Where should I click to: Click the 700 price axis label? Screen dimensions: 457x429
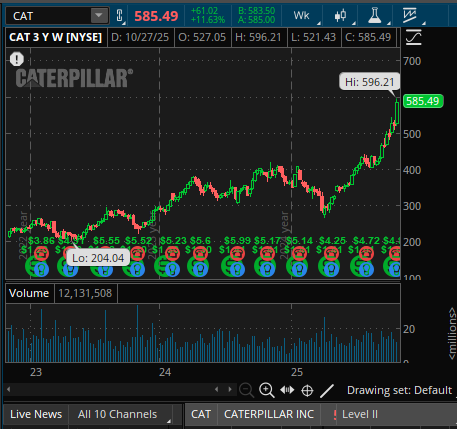[412, 61]
